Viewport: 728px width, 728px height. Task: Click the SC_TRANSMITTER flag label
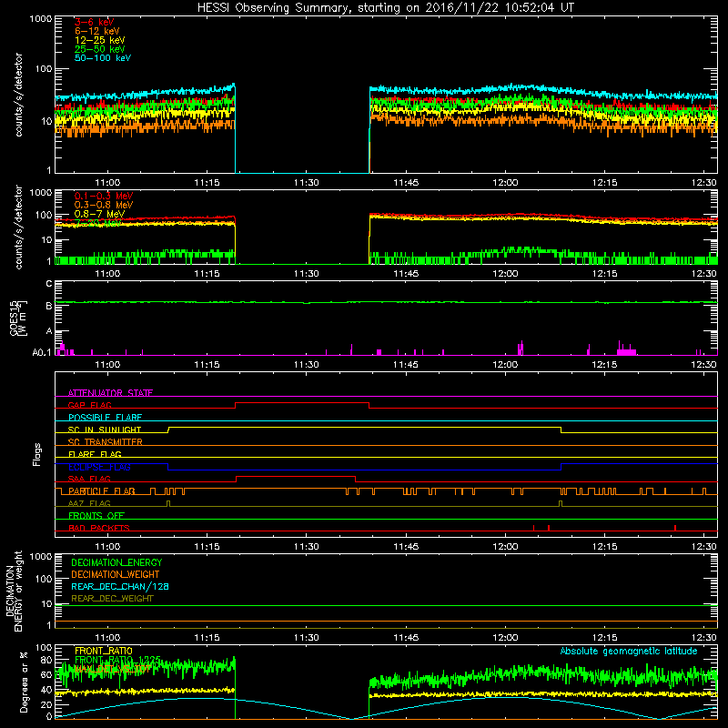pyautogui.click(x=105, y=442)
